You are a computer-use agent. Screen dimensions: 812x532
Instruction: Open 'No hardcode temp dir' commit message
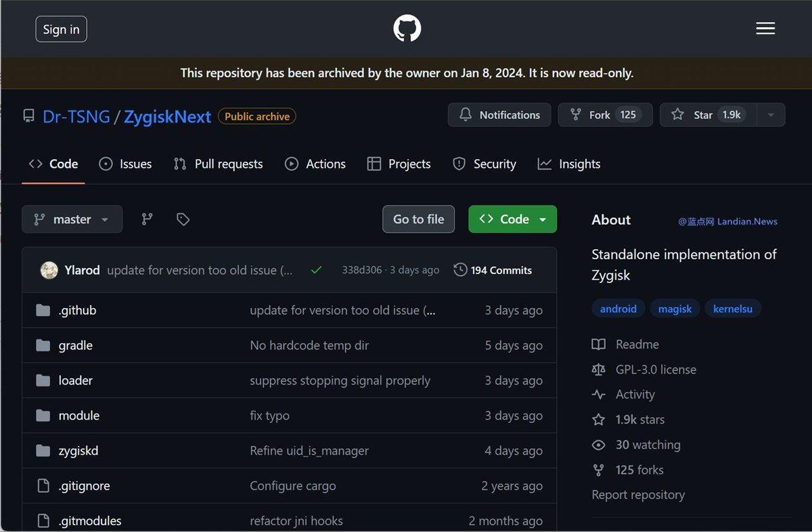(x=309, y=345)
